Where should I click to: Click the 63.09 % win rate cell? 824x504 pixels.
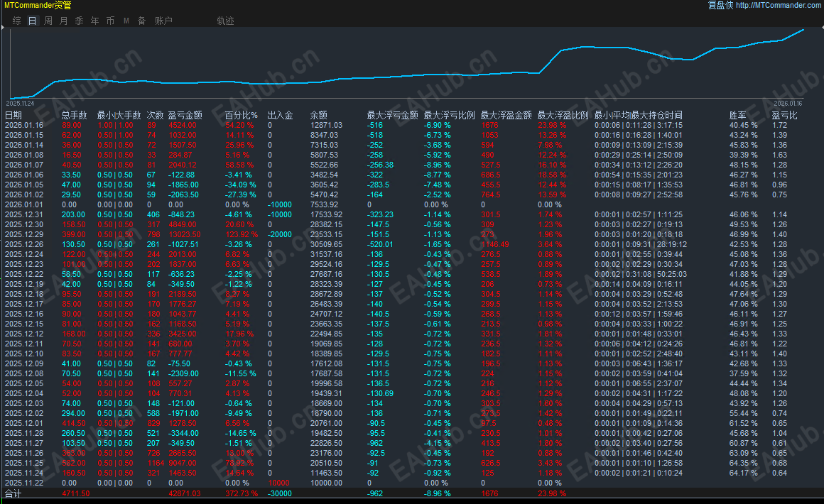(x=744, y=453)
